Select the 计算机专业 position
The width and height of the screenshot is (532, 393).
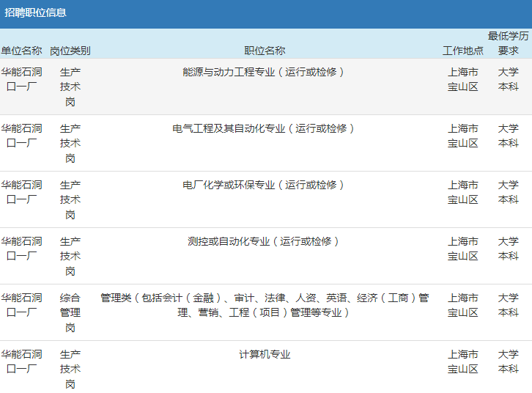[265, 354]
